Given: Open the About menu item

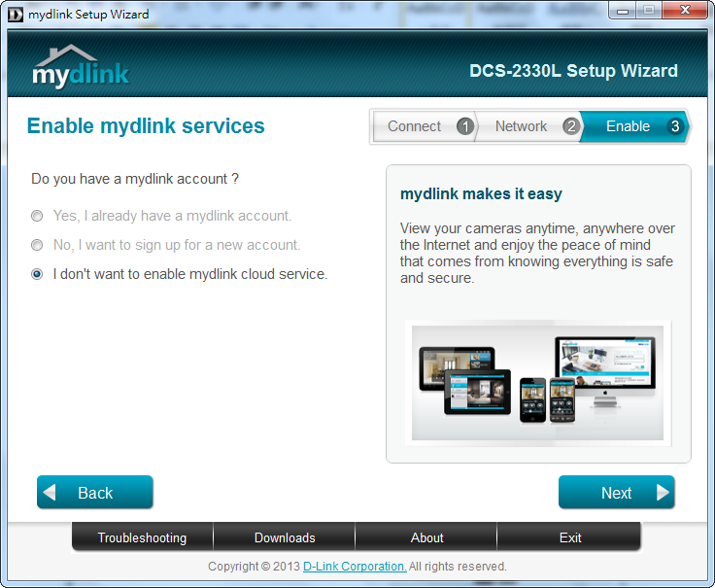Looking at the screenshot, I should tap(426, 537).
